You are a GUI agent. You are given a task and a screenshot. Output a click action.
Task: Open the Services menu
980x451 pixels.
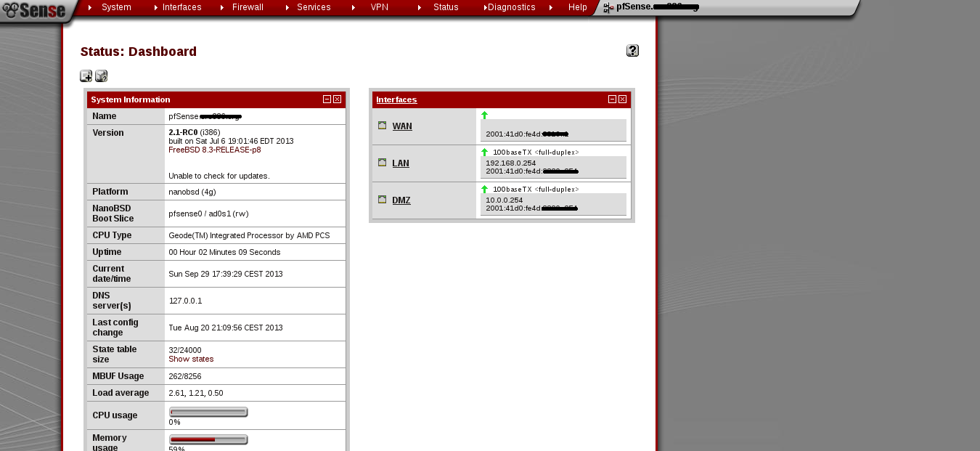click(x=314, y=7)
